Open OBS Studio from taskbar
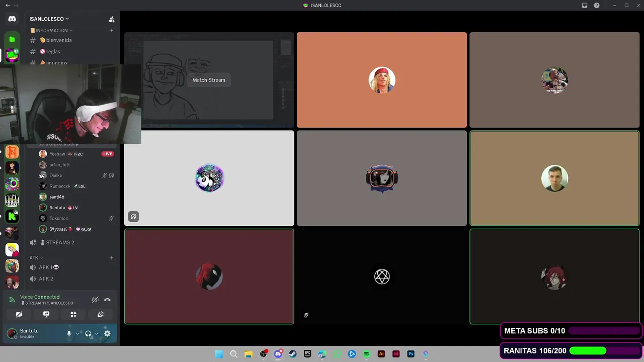The image size is (644, 362). tap(263, 354)
